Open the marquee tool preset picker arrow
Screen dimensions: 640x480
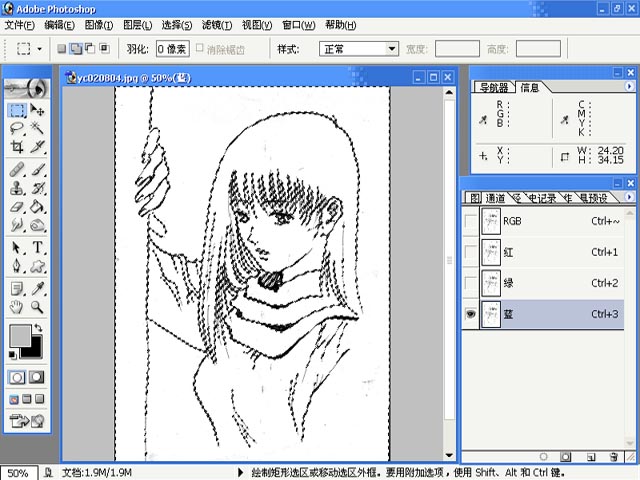tap(40, 49)
